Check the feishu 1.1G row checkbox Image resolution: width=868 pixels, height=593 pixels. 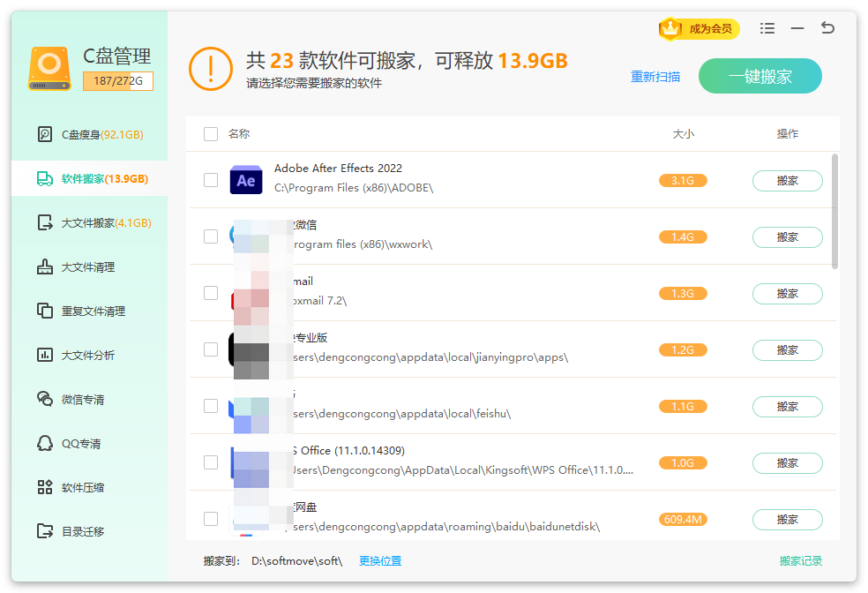coord(210,406)
